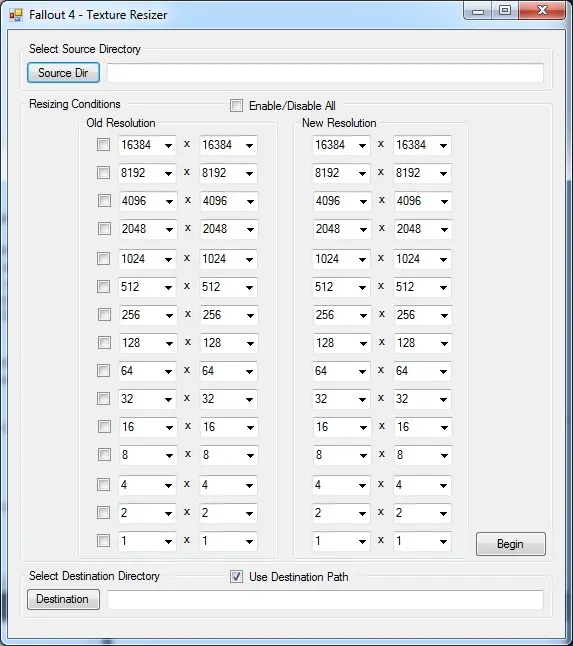573x646 pixels.
Task: Click the source directory path field
Action: [x=325, y=73]
